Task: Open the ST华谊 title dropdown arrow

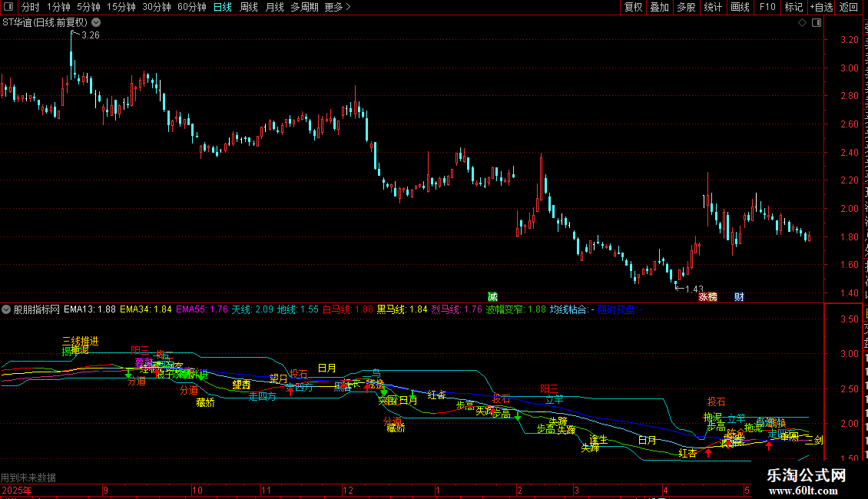Action: pyautogui.click(x=96, y=23)
